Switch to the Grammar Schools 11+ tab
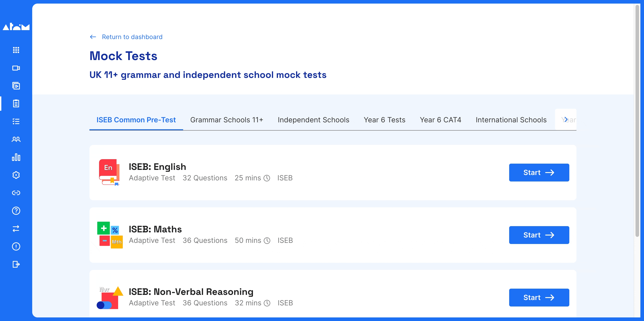Screen dimensions: 644x321 coord(227,120)
